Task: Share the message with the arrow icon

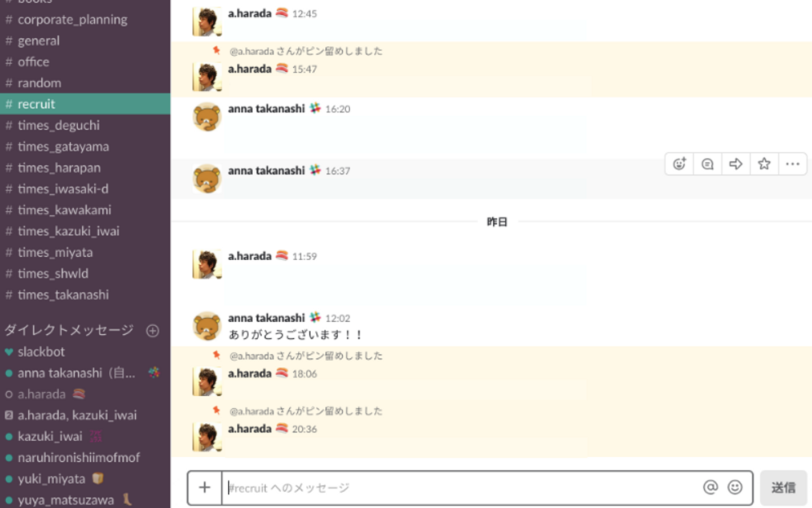Action: (736, 164)
